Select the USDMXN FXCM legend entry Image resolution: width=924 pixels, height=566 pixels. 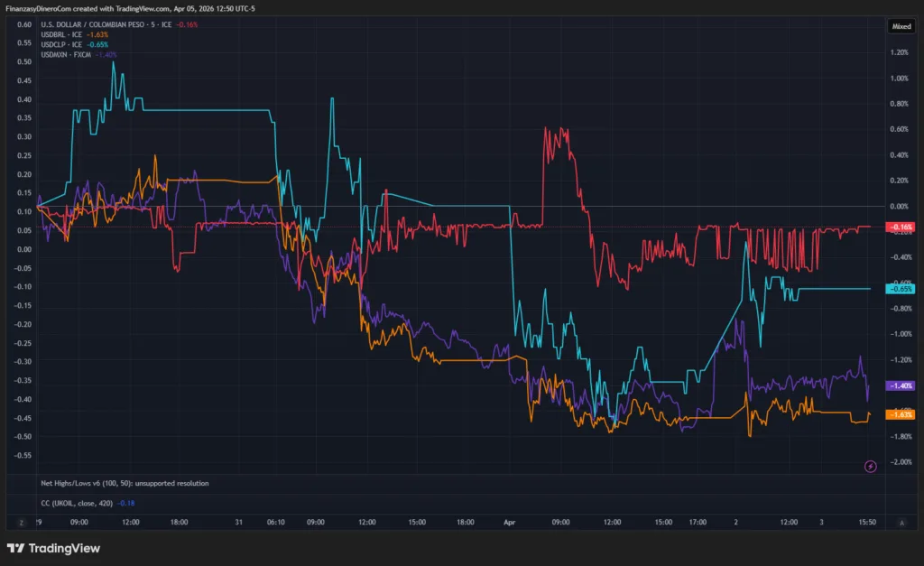65,54
